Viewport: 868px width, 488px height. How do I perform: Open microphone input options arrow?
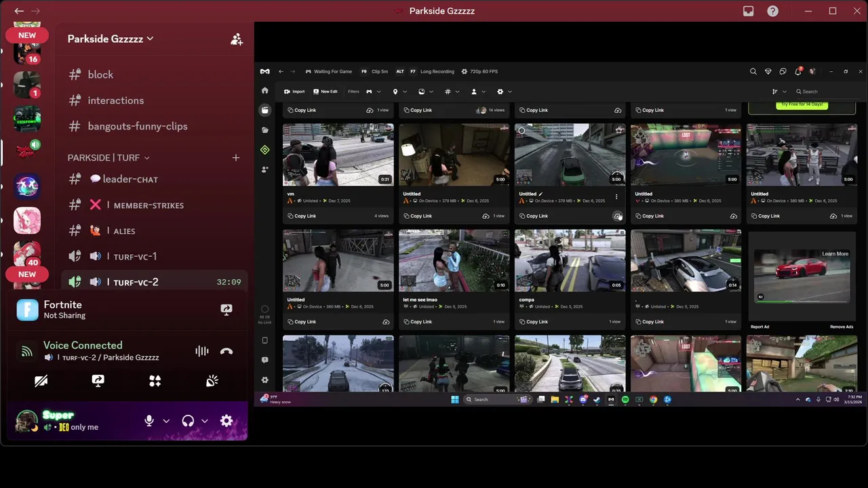pyautogui.click(x=166, y=421)
